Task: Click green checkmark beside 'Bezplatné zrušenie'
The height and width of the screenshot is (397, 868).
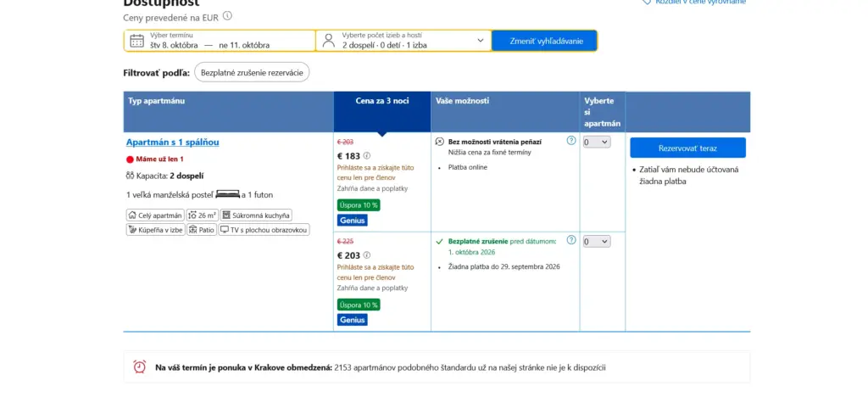Action: (x=440, y=242)
